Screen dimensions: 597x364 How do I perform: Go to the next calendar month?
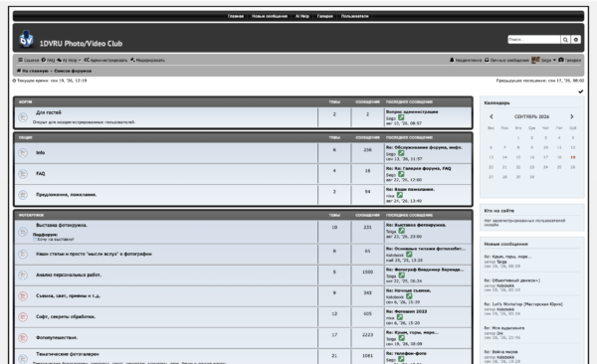tap(571, 116)
